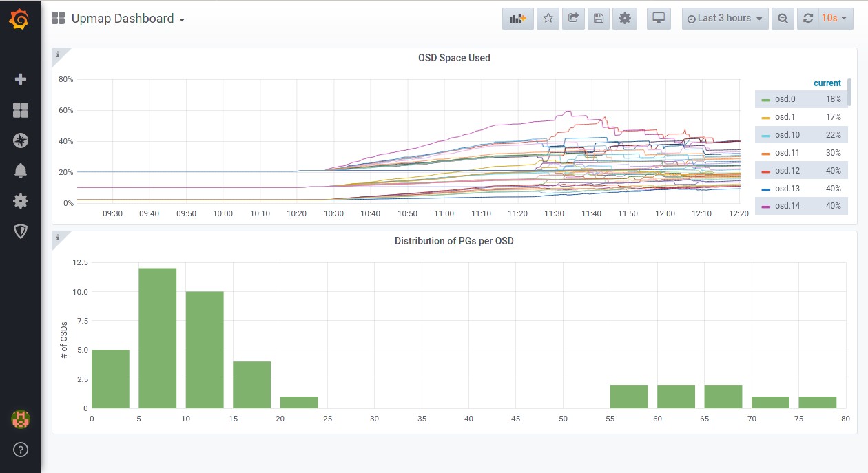Click the histogram bar at 0-5

coord(110,379)
